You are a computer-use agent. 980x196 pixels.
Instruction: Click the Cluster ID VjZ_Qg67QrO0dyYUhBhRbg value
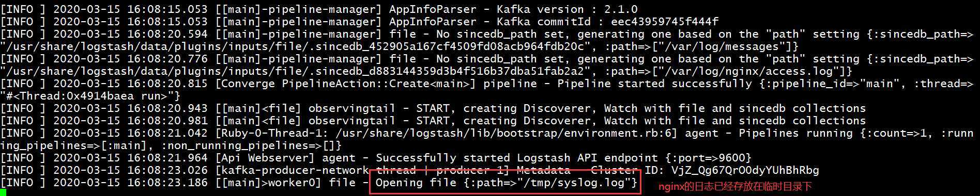[745, 170]
